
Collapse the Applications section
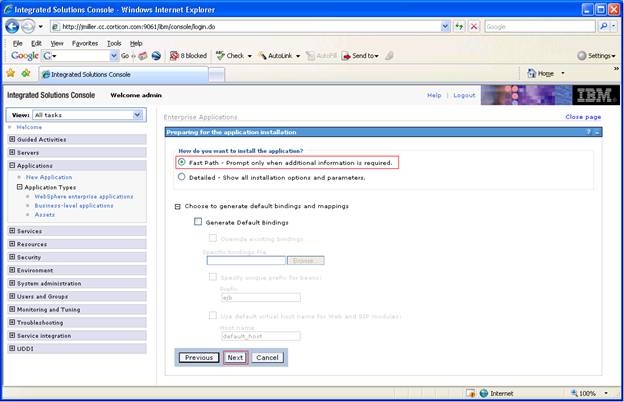pos(12,165)
